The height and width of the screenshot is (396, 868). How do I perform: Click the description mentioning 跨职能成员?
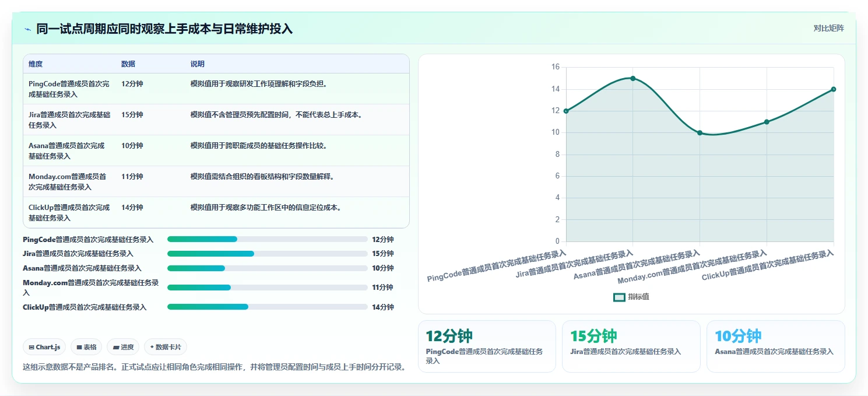259,145
